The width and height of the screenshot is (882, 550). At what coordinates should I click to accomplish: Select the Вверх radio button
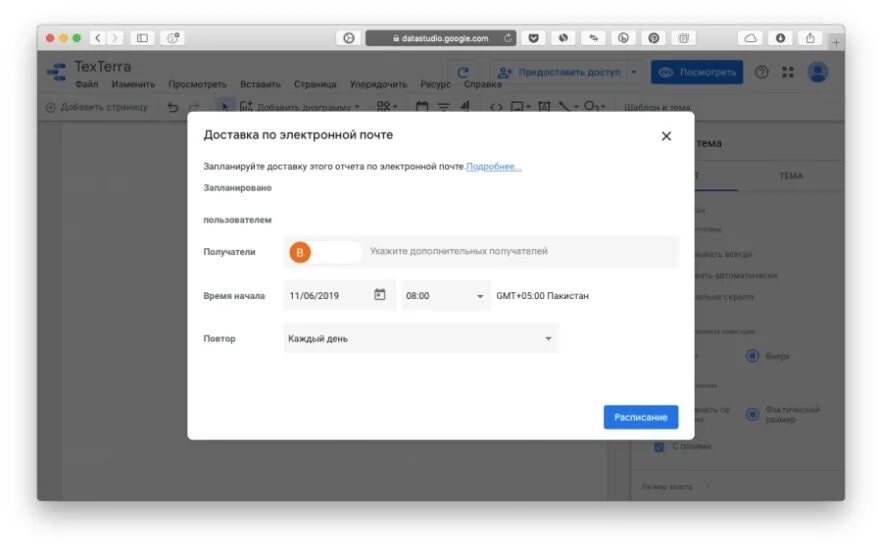752,355
